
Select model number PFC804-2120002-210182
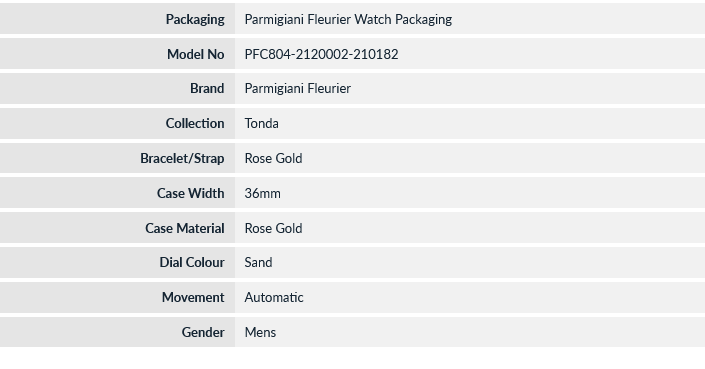pos(321,54)
